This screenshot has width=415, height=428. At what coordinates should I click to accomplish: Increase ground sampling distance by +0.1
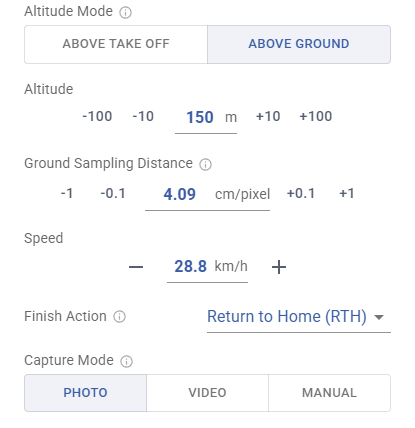click(301, 194)
